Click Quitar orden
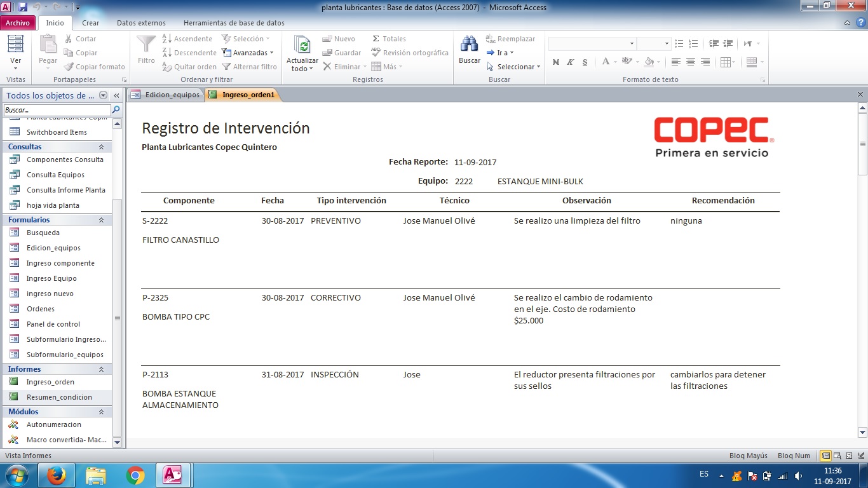This screenshot has width=868, height=488. (x=189, y=67)
